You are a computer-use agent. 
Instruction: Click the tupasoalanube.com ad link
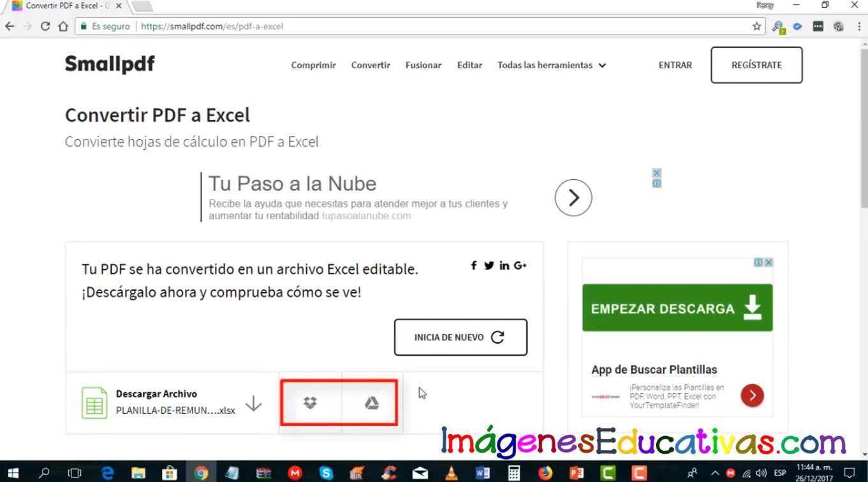tap(366, 216)
